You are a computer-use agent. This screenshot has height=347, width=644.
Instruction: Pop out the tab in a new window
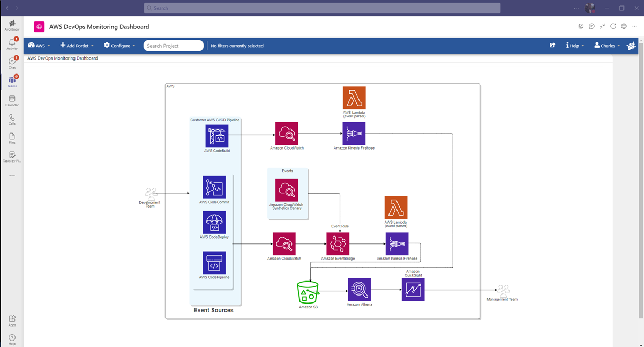pyautogui.click(x=581, y=26)
